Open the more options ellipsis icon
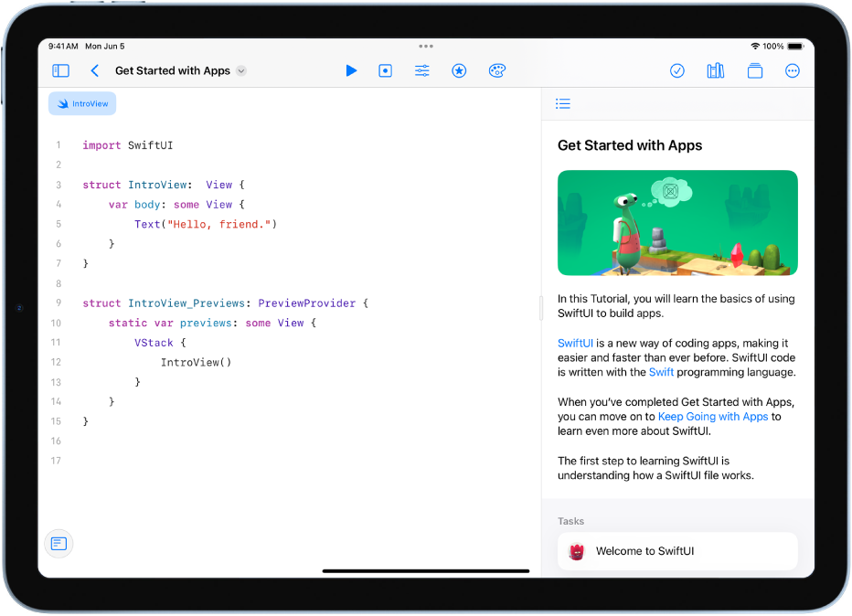This screenshot has height=616, width=852. pyautogui.click(x=793, y=70)
